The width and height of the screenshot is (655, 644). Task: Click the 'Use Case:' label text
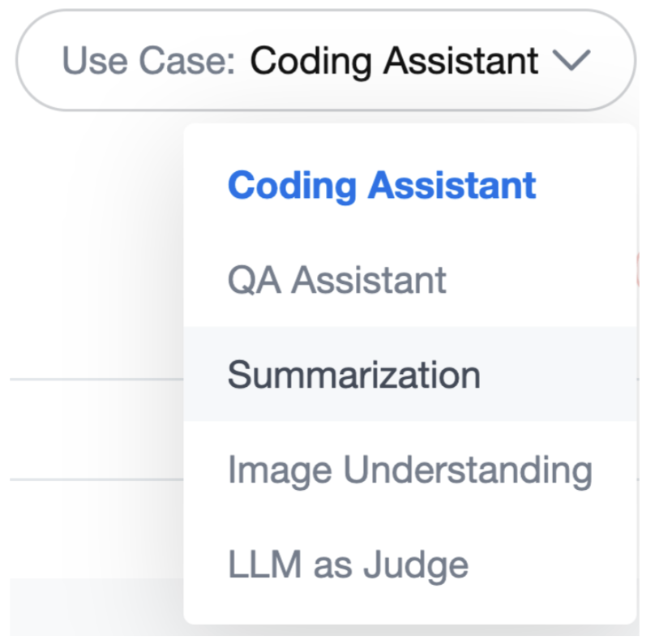coord(148,61)
